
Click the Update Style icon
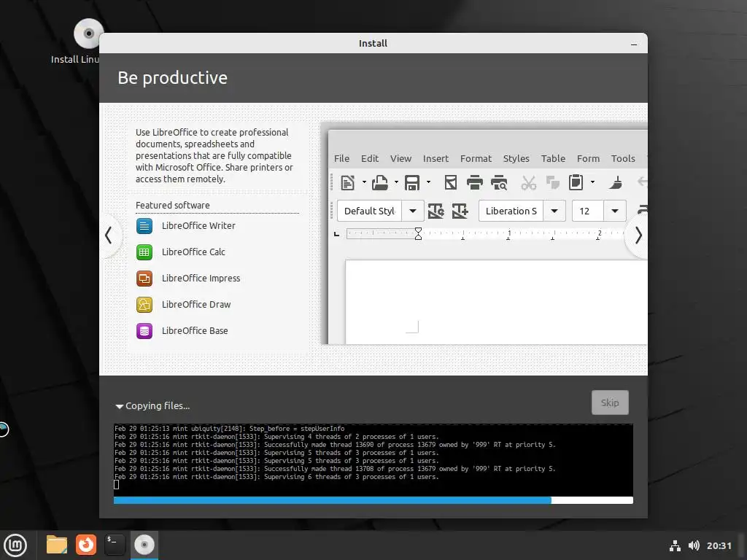[436, 211]
